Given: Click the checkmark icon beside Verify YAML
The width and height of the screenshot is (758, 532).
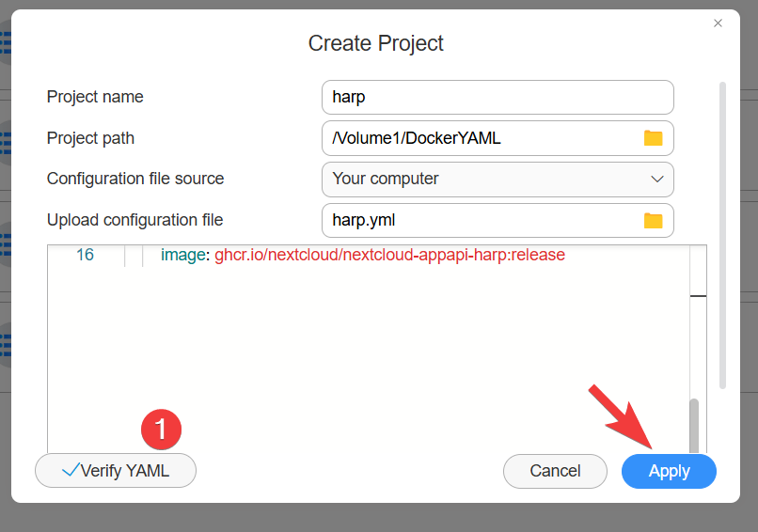Looking at the screenshot, I should point(70,471).
